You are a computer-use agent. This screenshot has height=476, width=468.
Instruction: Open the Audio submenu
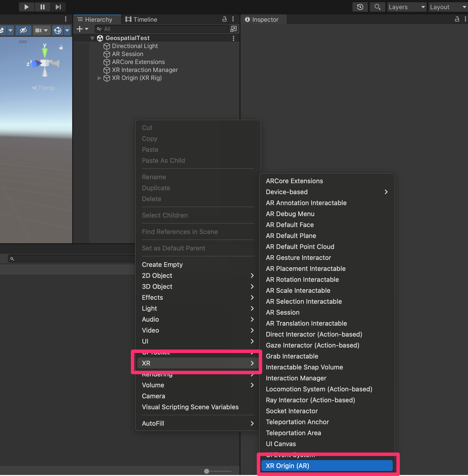click(x=198, y=319)
